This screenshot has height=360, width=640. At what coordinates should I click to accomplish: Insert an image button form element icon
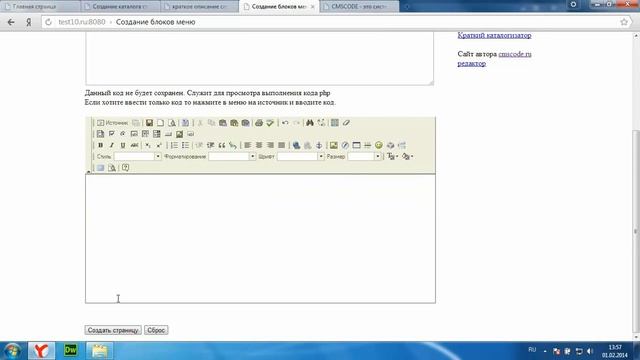(x=179, y=134)
